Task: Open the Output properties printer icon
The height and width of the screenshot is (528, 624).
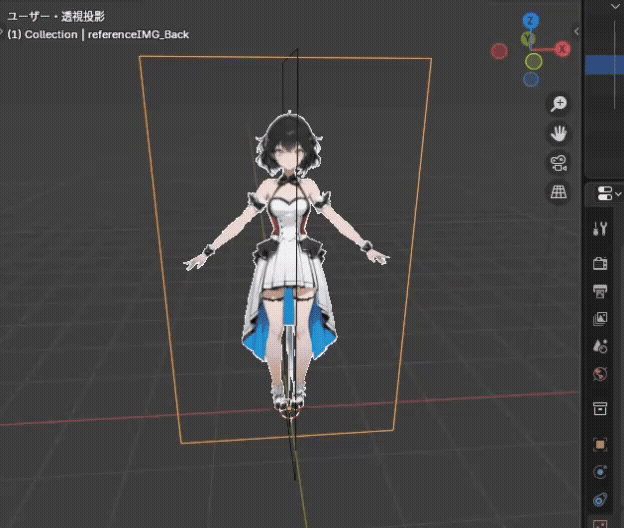Action: pyautogui.click(x=600, y=291)
